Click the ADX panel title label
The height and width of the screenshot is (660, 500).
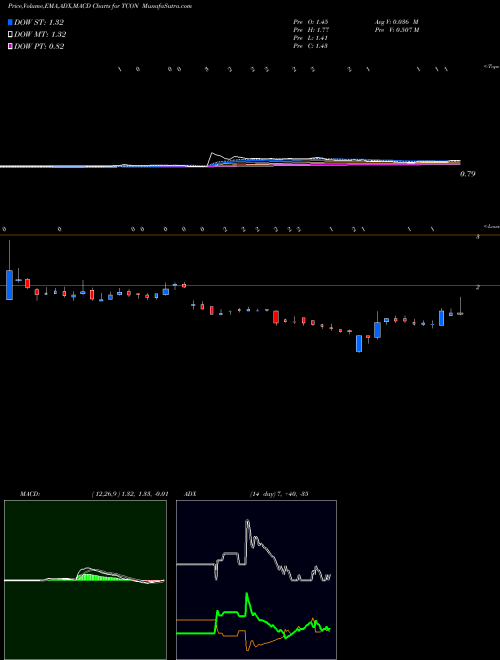[x=191, y=494]
